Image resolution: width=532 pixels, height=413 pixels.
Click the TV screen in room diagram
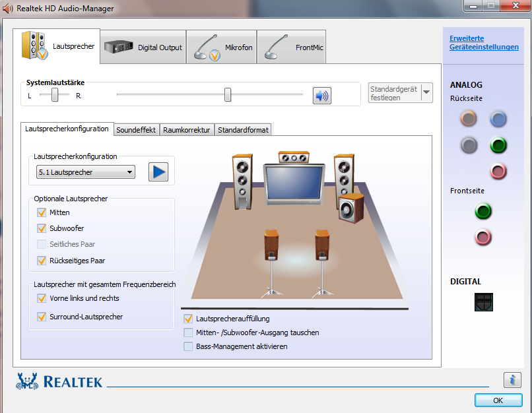(x=294, y=184)
